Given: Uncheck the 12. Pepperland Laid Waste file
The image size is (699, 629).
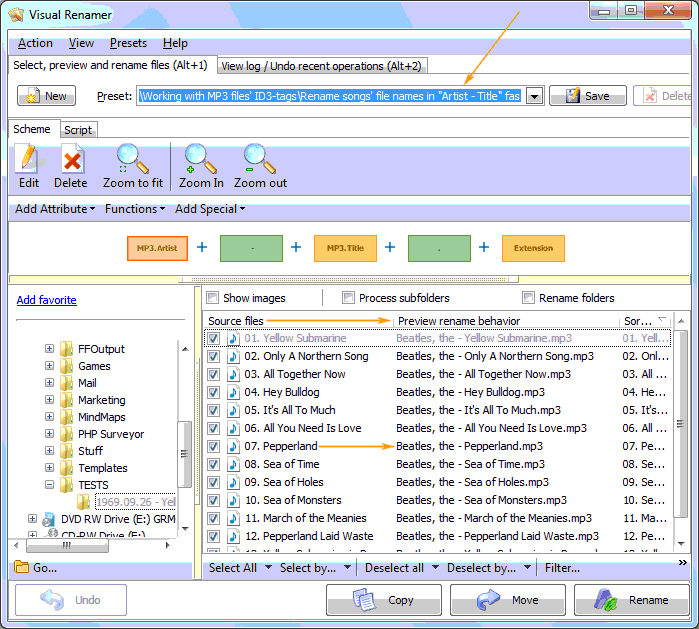Looking at the screenshot, I should coord(214,536).
